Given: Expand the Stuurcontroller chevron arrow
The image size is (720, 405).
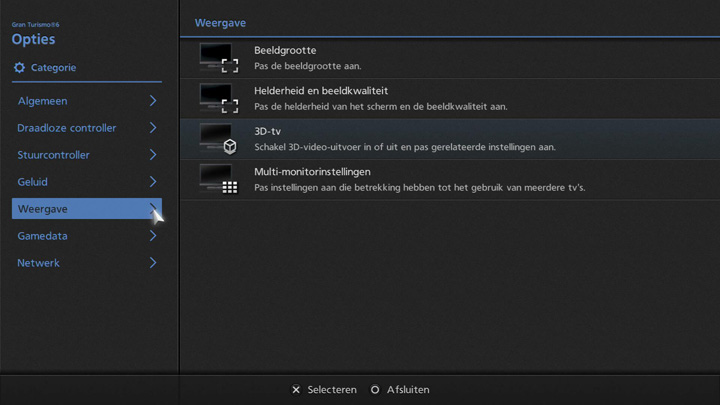Looking at the screenshot, I should [x=153, y=155].
